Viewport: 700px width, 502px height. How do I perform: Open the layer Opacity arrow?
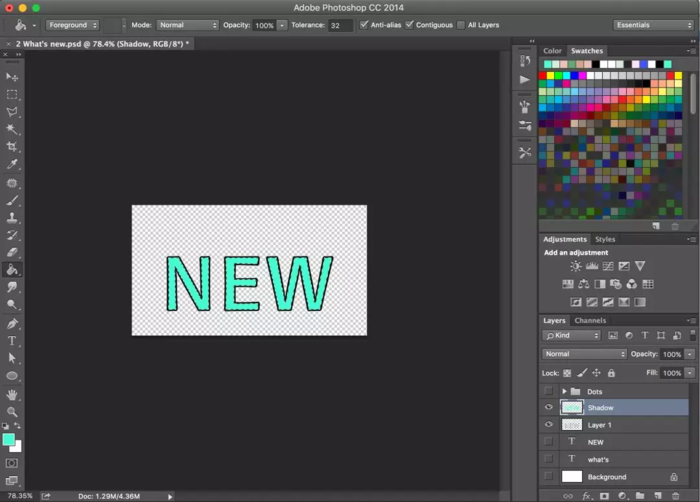pos(690,354)
